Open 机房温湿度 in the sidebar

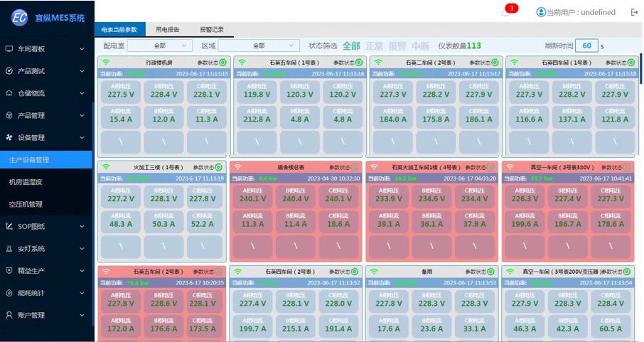[26, 182]
